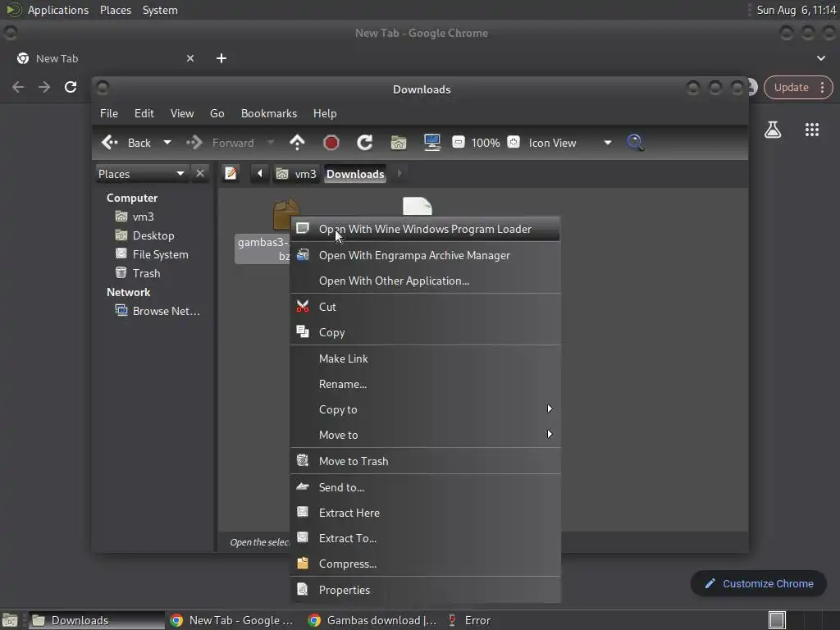Expand the Move to submenu
Screen dimensions: 840x630
point(426,435)
